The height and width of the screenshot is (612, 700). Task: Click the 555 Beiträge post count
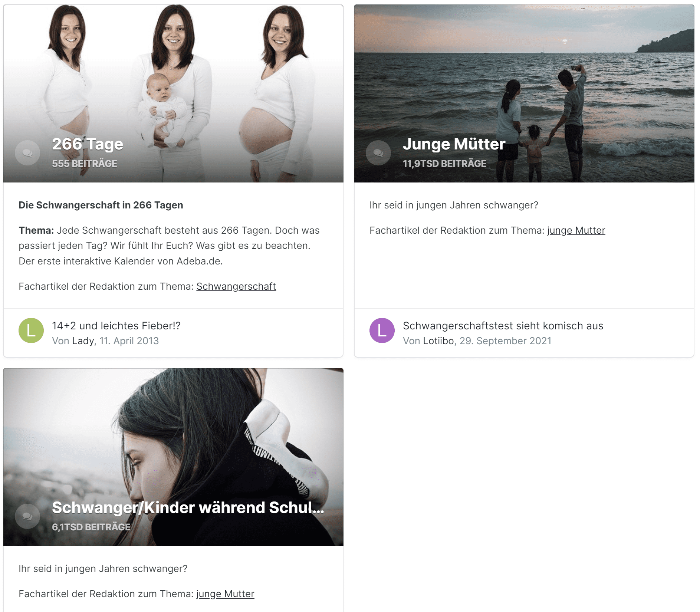pyautogui.click(x=85, y=164)
